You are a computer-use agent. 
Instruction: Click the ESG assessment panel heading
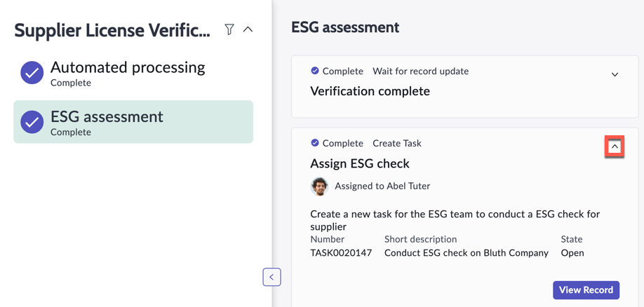click(345, 27)
